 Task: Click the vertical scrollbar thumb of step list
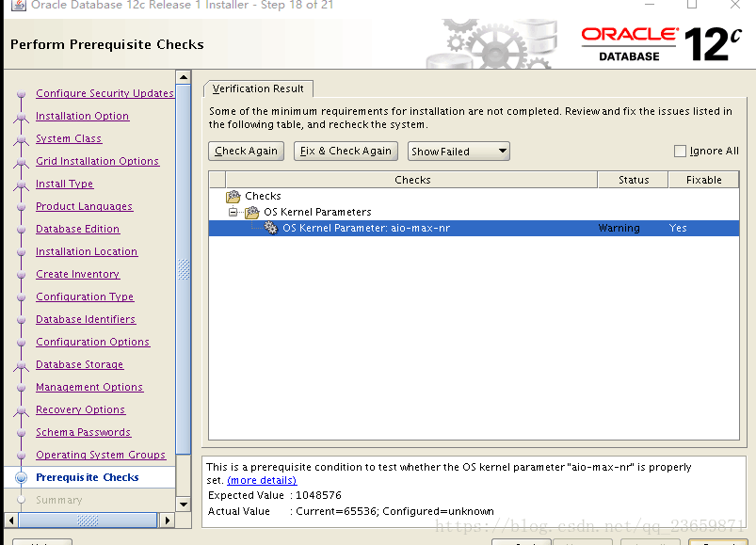point(184,269)
